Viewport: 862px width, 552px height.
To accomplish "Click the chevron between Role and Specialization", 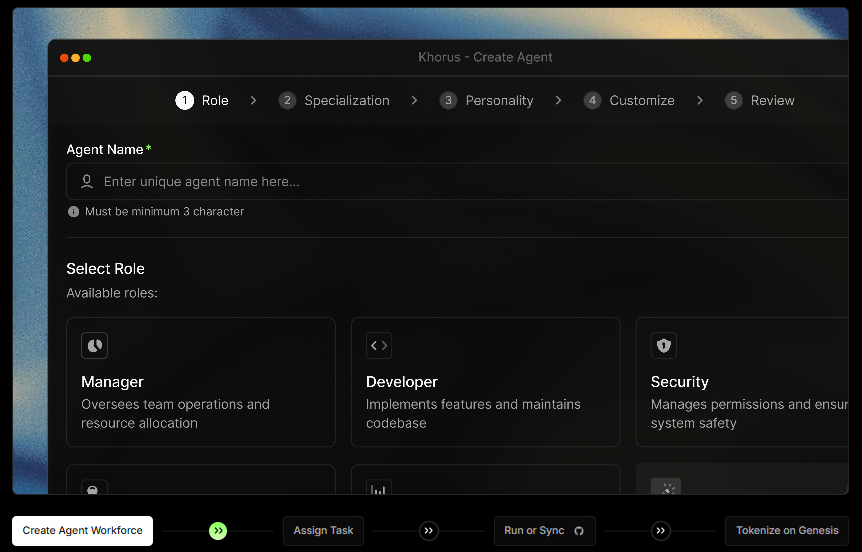I will (254, 101).
